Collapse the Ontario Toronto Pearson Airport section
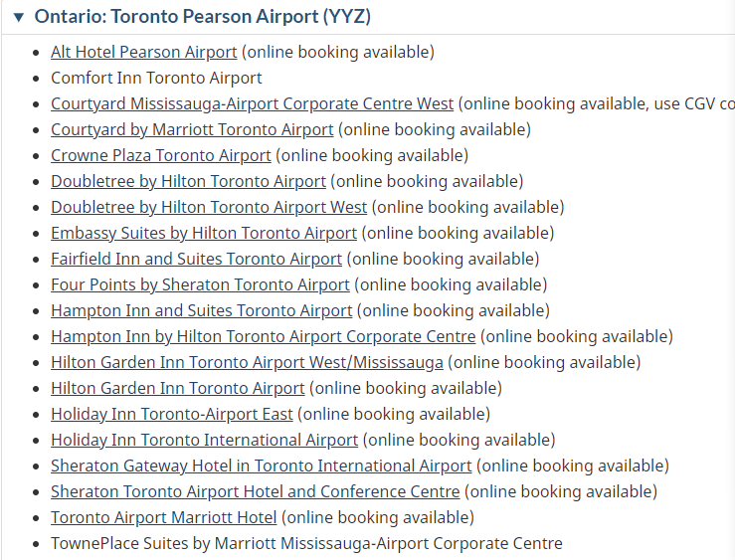Viewport: 735px width, 560px height. (x=18, y=17)
